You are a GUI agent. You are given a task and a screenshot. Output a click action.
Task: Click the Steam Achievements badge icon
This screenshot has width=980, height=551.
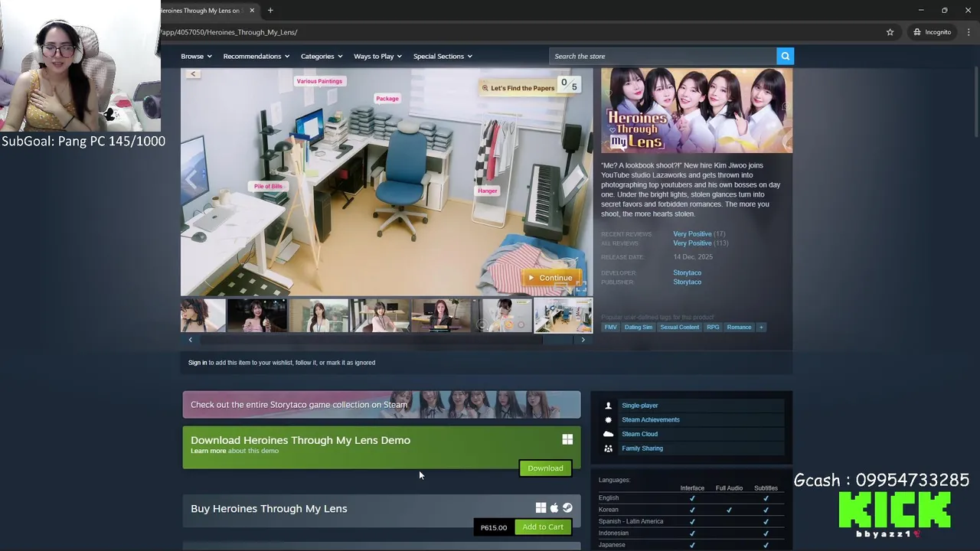[x=609, y=419]
